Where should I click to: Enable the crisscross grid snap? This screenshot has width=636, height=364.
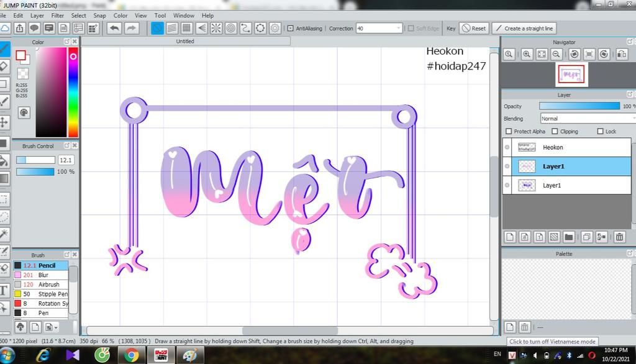(186, 28)
